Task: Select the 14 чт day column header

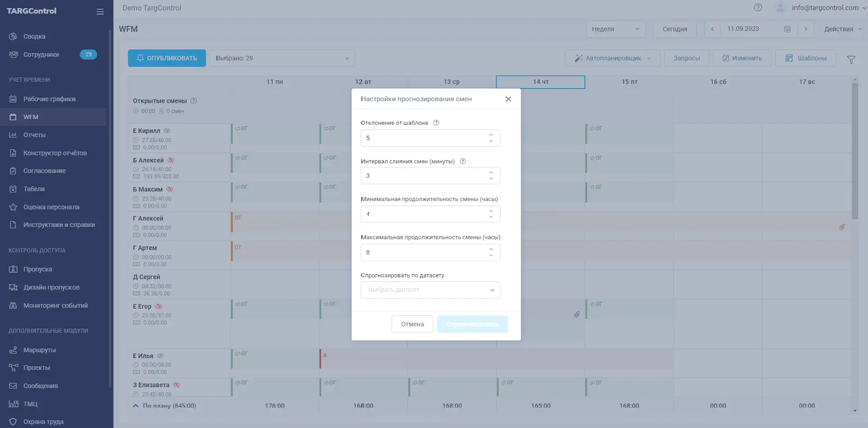Action: coord(541,82)
